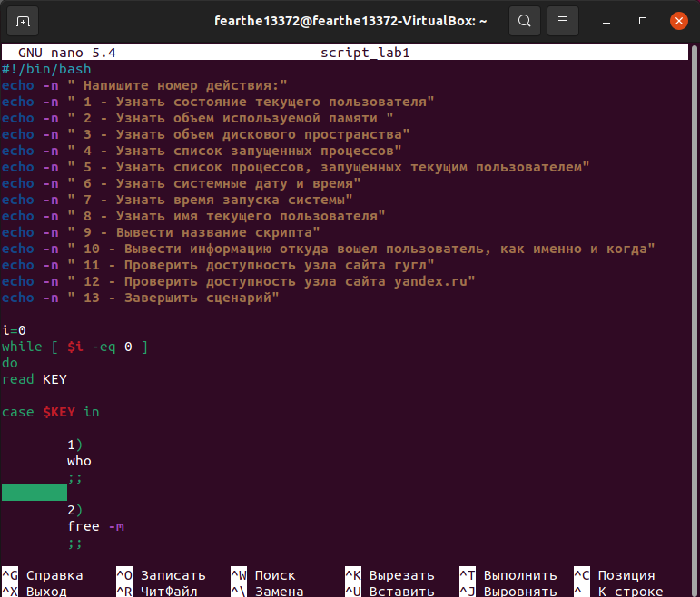Click line "12 - Проверить доступность узла сайта yandex.ru"
700x597 pixels.
pos(239,281)
